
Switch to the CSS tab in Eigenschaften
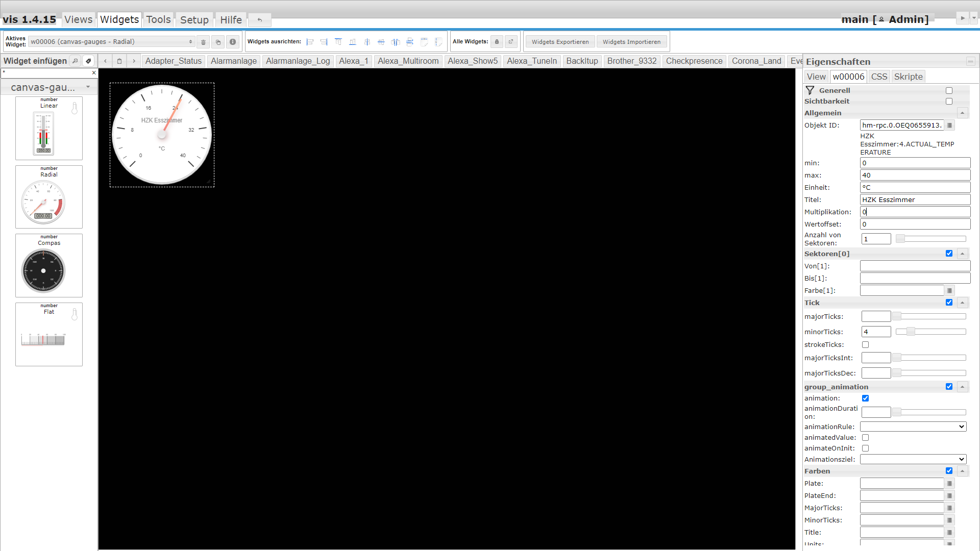click(879, 77)
